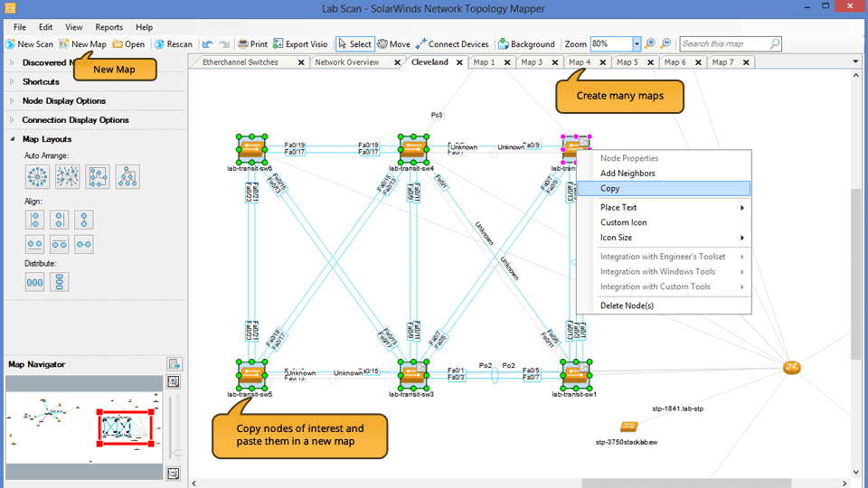868x488 pixels.
Task: Select Custom Icon in context menu
Action: tap(664, 222)
